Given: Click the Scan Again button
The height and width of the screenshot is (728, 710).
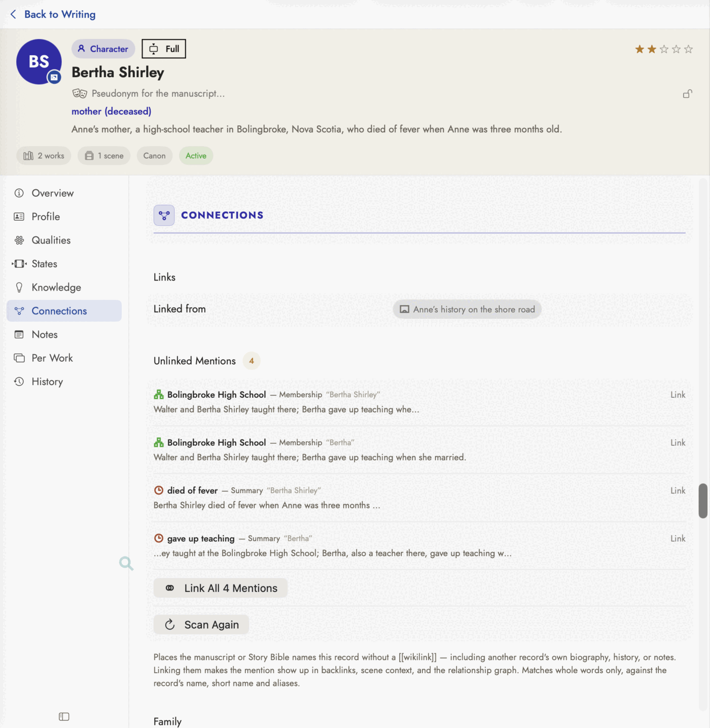Looking at the screenshot, I should tap(201, 625).
